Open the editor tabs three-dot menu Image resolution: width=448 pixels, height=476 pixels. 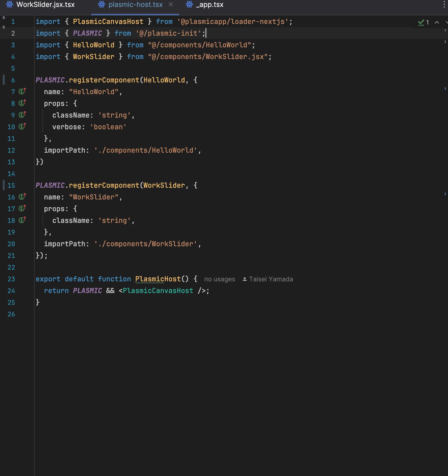click(444, 5)
